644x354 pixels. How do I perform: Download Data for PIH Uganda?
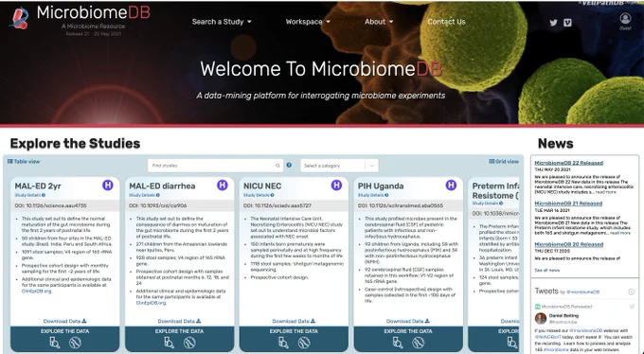(408, 321)
